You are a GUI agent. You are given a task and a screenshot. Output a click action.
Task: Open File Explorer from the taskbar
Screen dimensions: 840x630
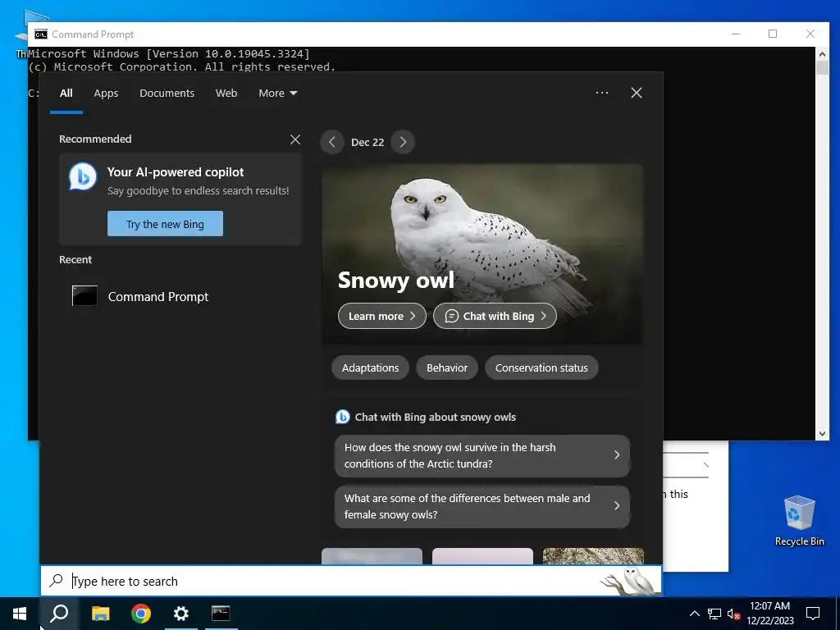click(100, 614)
